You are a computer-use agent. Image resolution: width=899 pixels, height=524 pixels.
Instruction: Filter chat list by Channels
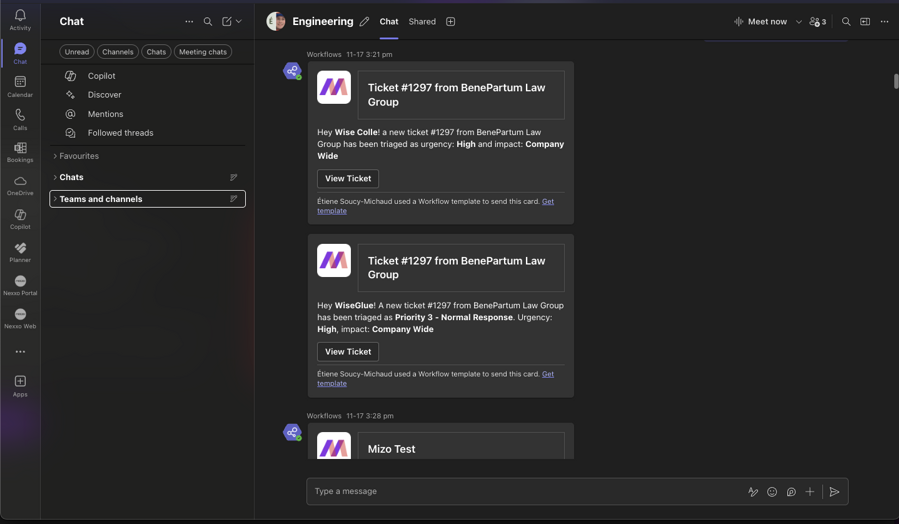pos(118,52)
